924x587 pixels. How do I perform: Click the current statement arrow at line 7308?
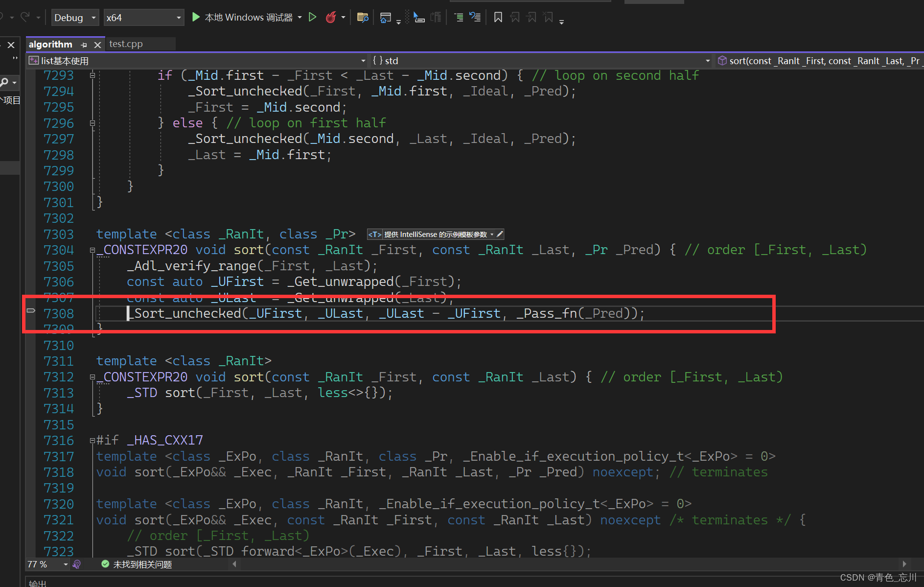point(31,311)
